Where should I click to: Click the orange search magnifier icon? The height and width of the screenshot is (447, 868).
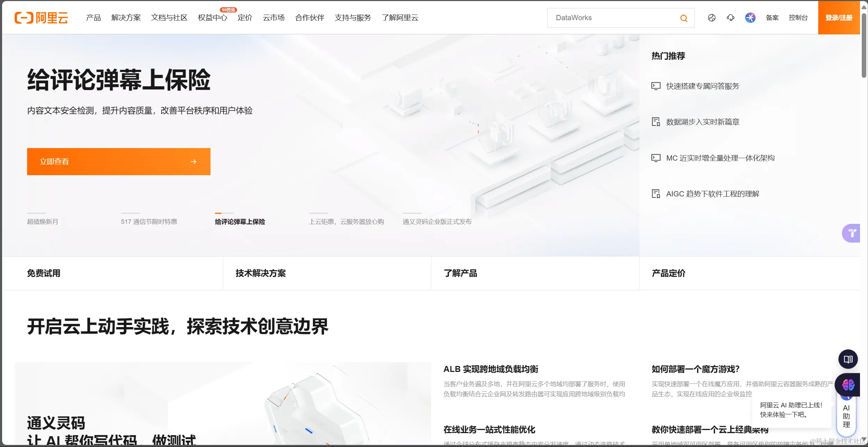(684, 18)
